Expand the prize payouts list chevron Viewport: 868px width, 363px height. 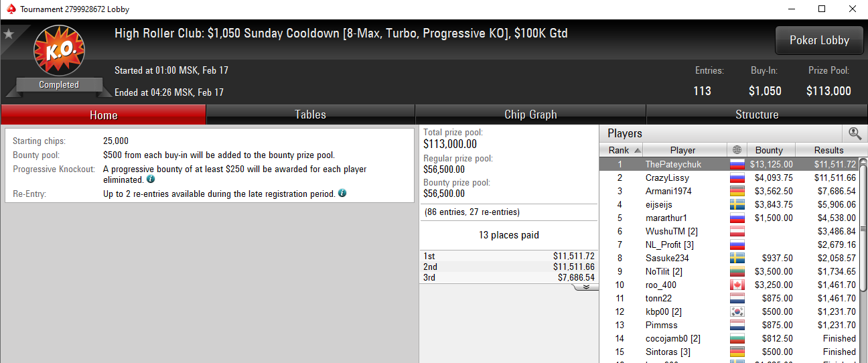[585, 287]
